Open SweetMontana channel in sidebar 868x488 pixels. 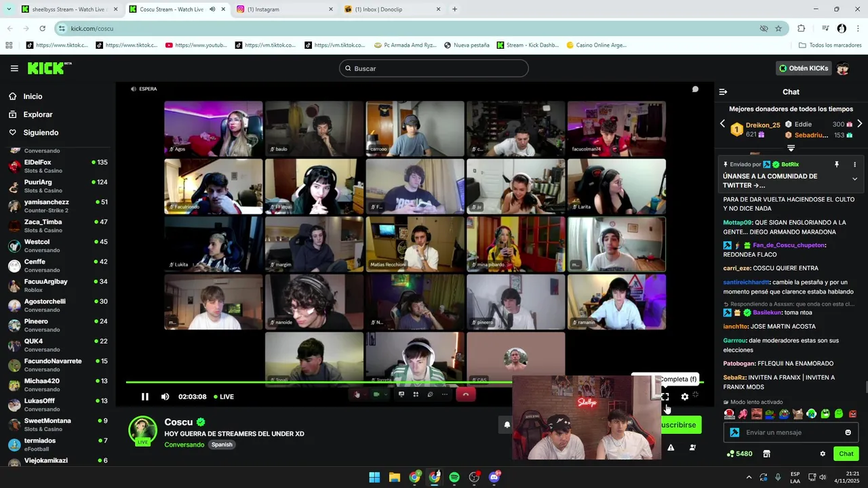pos(58,425)
